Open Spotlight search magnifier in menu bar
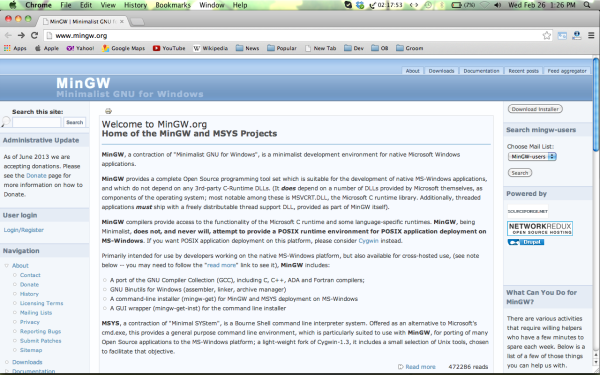The height and width of the screenshot is (375, 600). pos(587,5)
